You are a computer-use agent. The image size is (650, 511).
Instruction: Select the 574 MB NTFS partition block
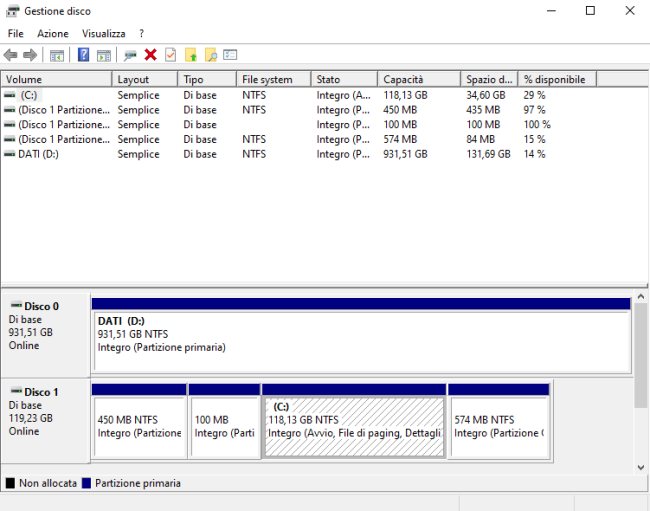499,426
